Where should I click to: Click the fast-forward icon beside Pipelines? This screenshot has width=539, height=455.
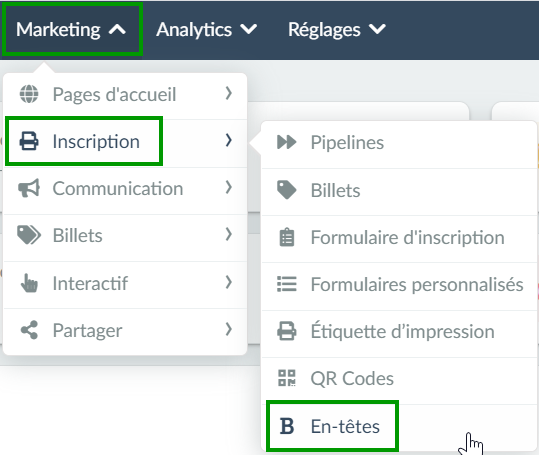click(x=286, y=142)
